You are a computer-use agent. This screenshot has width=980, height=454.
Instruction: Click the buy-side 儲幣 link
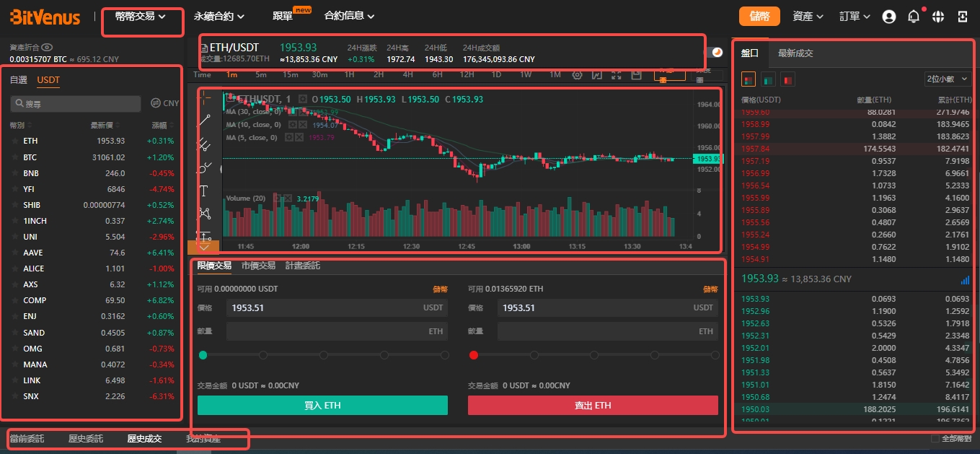pos(440,289)
